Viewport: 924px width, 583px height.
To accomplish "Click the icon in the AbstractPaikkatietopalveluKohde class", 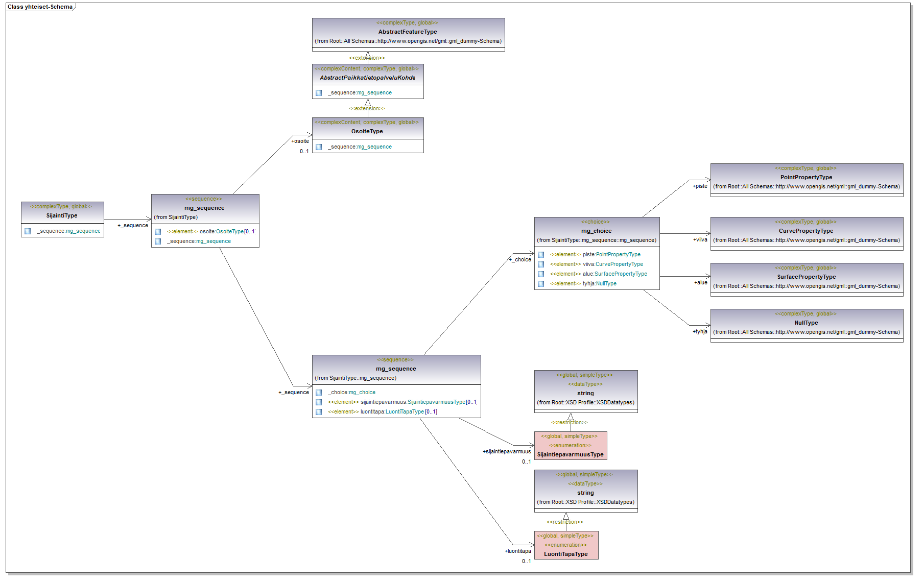I will (x=319, y=93).
